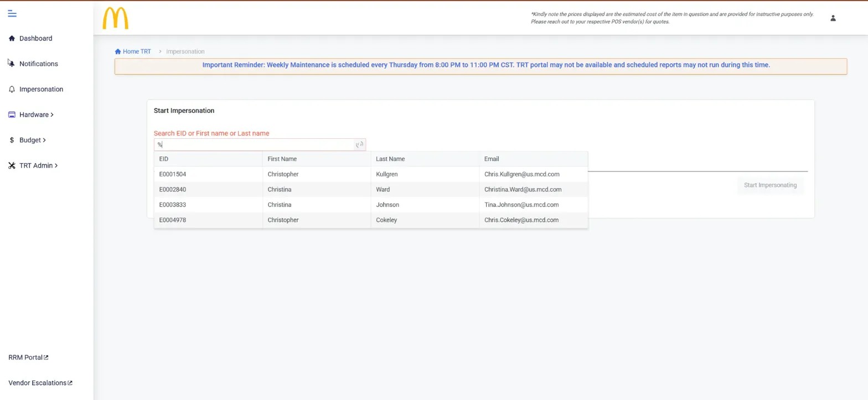868x400 pixels.
Task: Click the Budget dollar sign icon
Action: click(12, 140)
